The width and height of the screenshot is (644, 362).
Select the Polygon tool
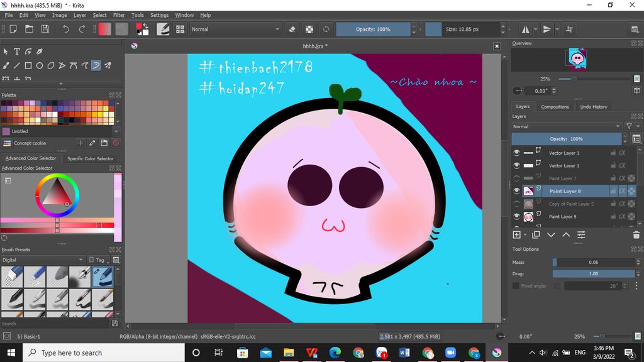point(51,65)
